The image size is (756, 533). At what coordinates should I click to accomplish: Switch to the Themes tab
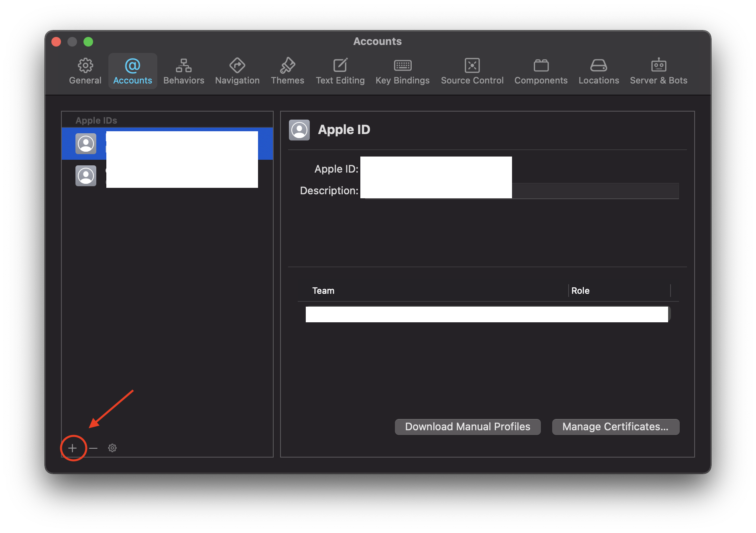[287, 71]
